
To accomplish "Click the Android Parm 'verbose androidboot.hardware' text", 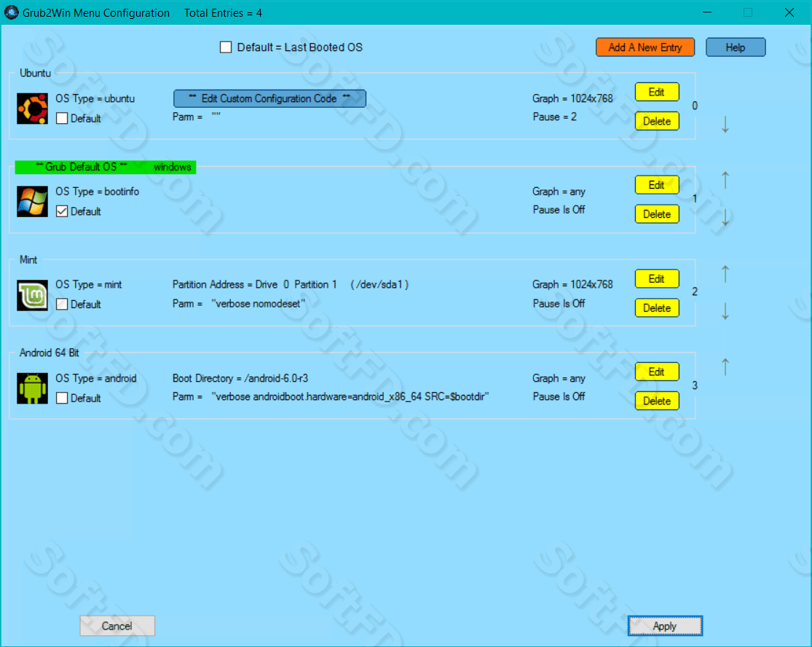I will 350,397.
